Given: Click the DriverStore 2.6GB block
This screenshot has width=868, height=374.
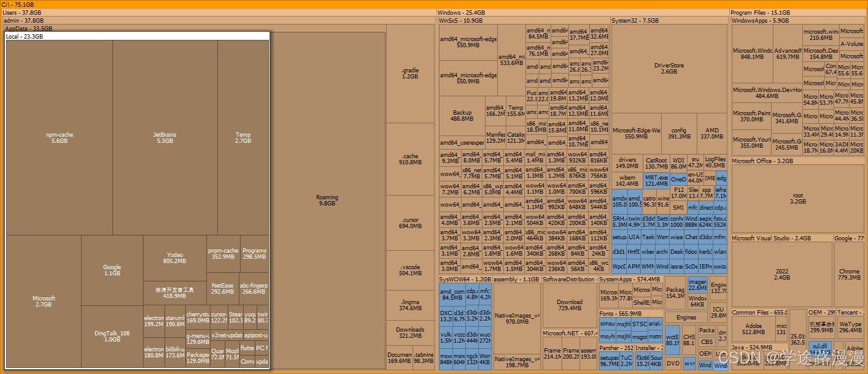Looking at the screenshot, I should click(x=669, y=69).
